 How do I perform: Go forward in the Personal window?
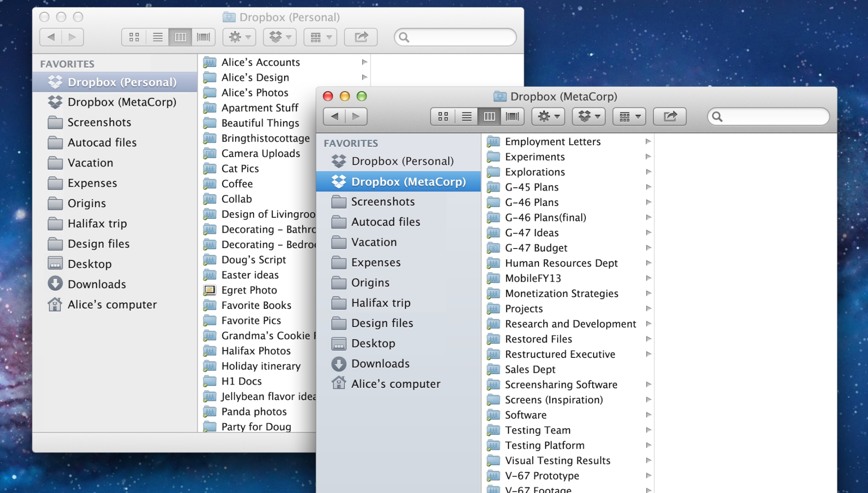(x=73, y=37)
